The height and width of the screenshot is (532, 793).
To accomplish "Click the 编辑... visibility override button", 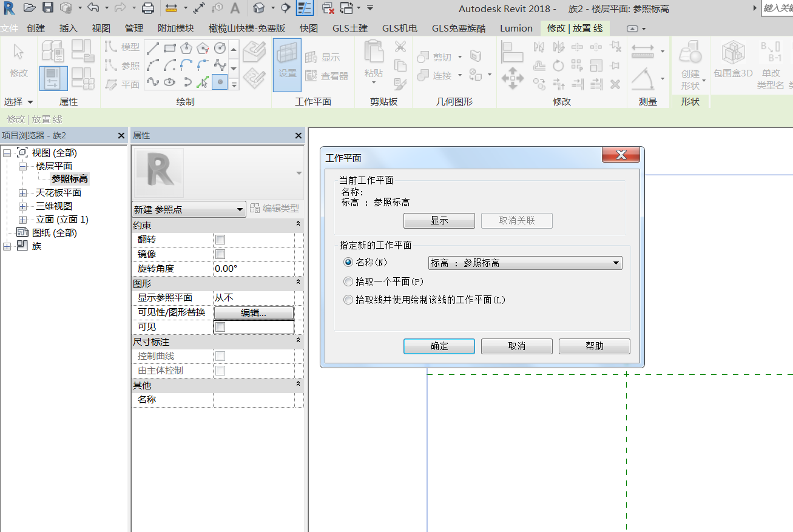I will coord(254,312).
